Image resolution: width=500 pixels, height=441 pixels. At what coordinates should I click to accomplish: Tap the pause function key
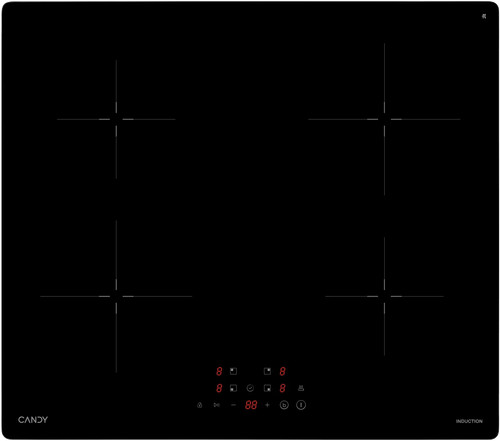[x=217, y=405]
